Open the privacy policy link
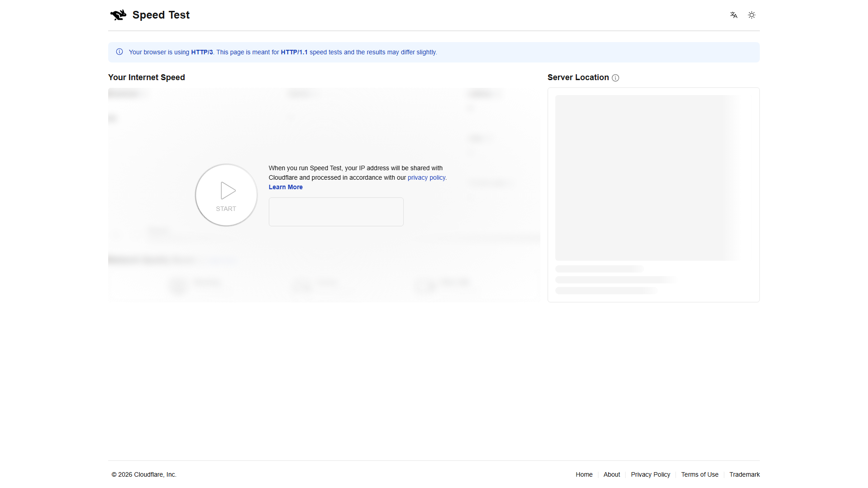Screen dimensions: 868x488 (x=426, y=177)
